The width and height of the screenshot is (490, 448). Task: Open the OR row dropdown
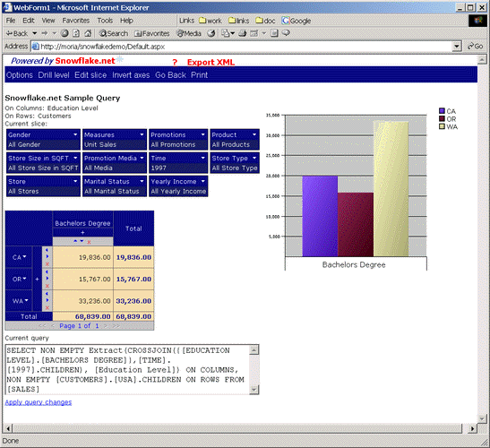tap(24, 279)
